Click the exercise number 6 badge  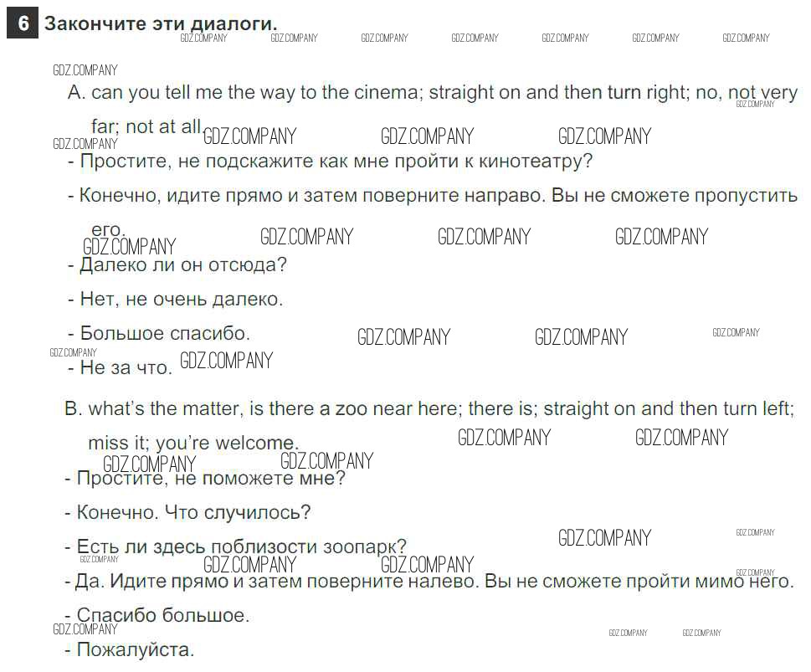tap(23, 23)
